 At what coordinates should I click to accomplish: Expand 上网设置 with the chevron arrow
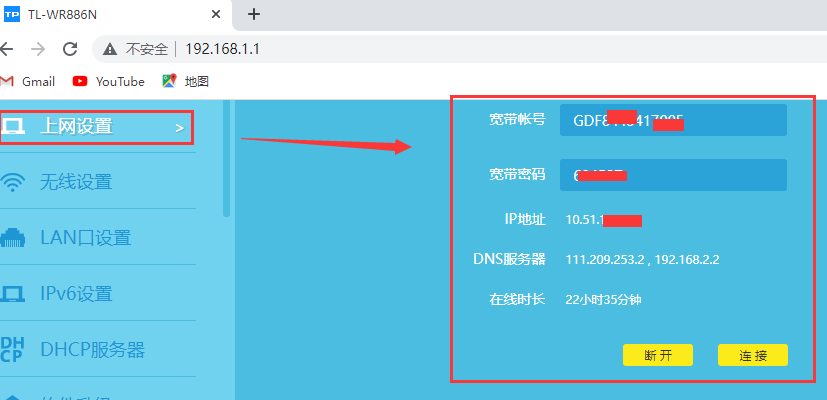click(179, 128)
